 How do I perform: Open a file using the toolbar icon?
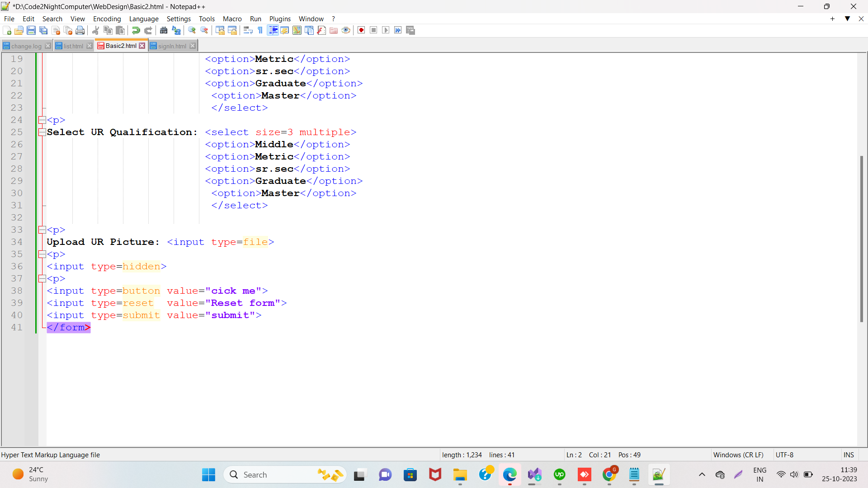click(x=19, y=30)
